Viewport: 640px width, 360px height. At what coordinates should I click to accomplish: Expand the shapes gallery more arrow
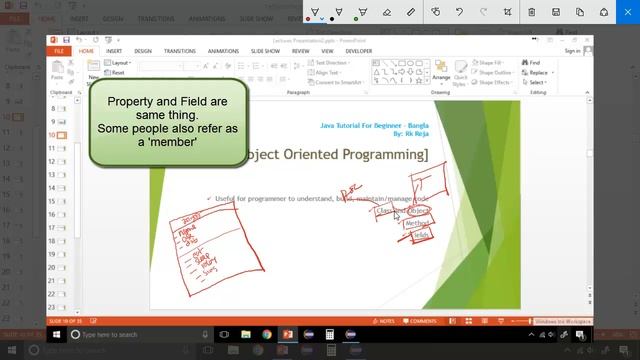point(427,81)
